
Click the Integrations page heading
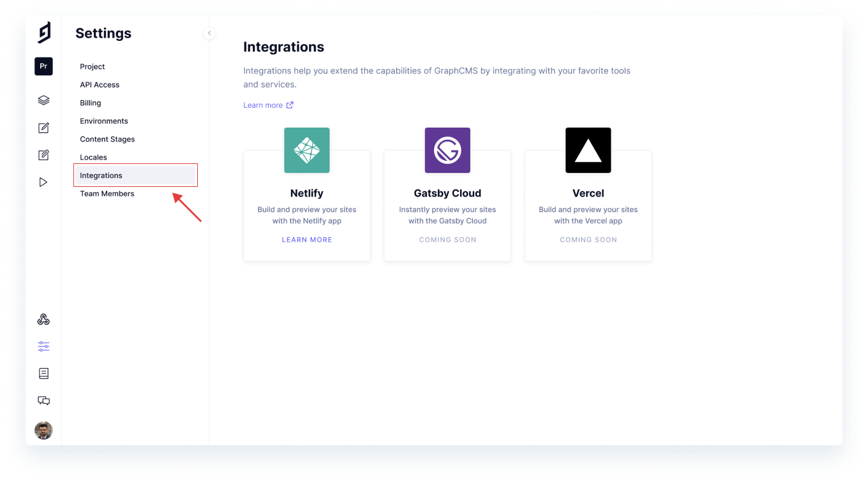pyautogui.click(x=283, y=47)
